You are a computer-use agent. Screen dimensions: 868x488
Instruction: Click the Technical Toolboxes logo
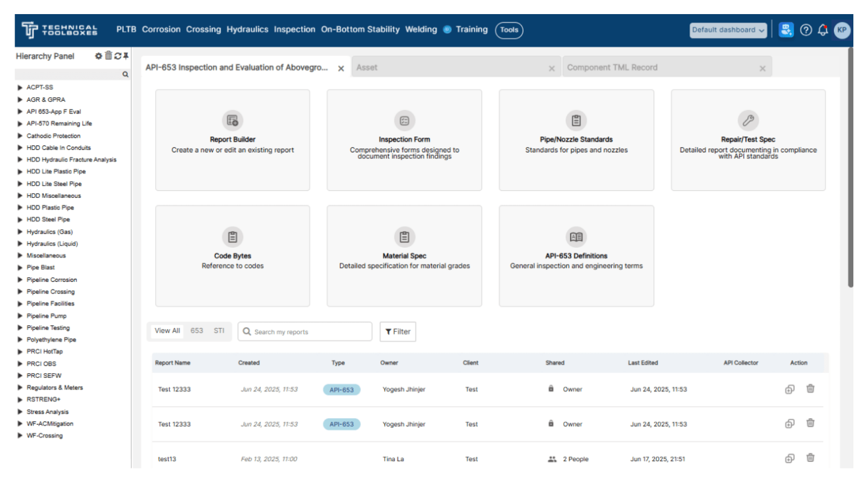(x=59, y=30)
